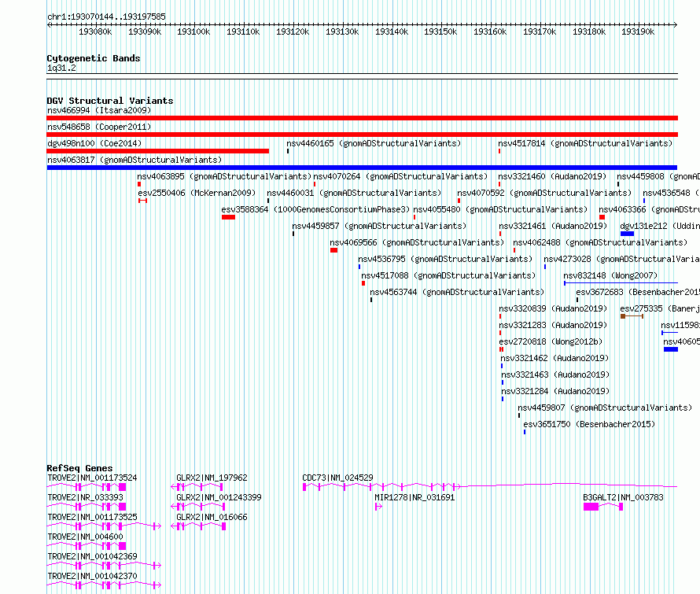Click the MIR1278 arrow glyph
700x594 pixels.
[378, 507]
